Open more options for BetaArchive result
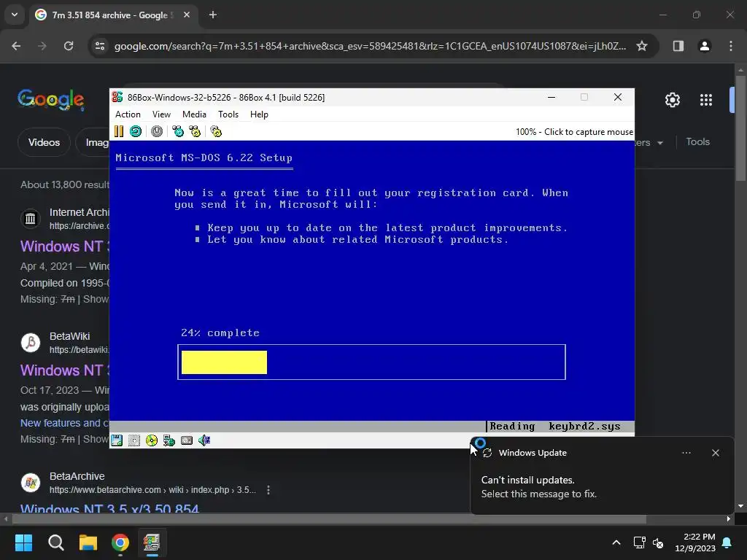Screen dimensions: 747x560 [268, 490]
